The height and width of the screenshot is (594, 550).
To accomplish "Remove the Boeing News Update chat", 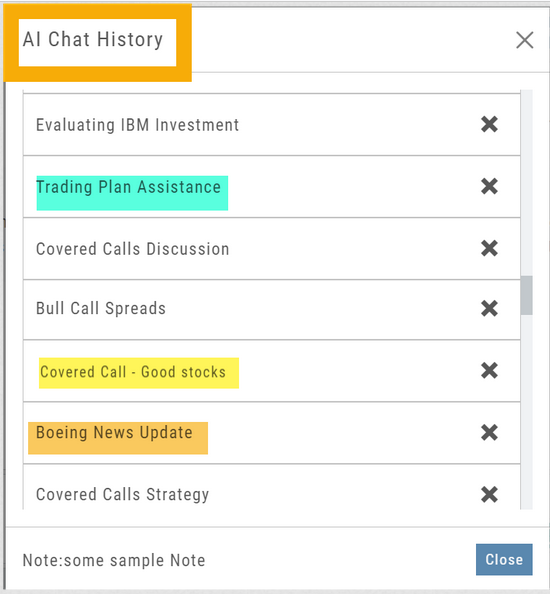I will click(489, 433).
